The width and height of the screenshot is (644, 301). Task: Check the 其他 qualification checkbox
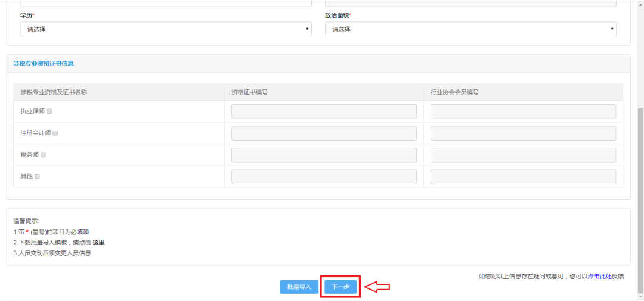(x=37, y=176)
